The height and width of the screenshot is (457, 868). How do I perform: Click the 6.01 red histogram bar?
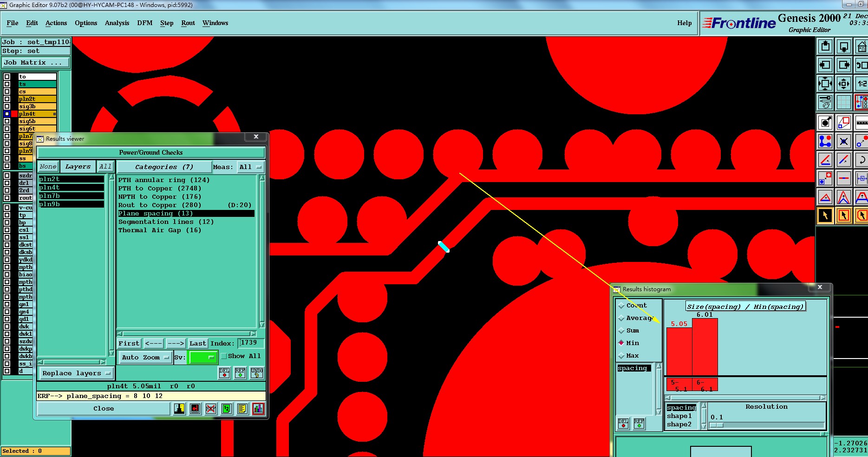coord(705,347)
